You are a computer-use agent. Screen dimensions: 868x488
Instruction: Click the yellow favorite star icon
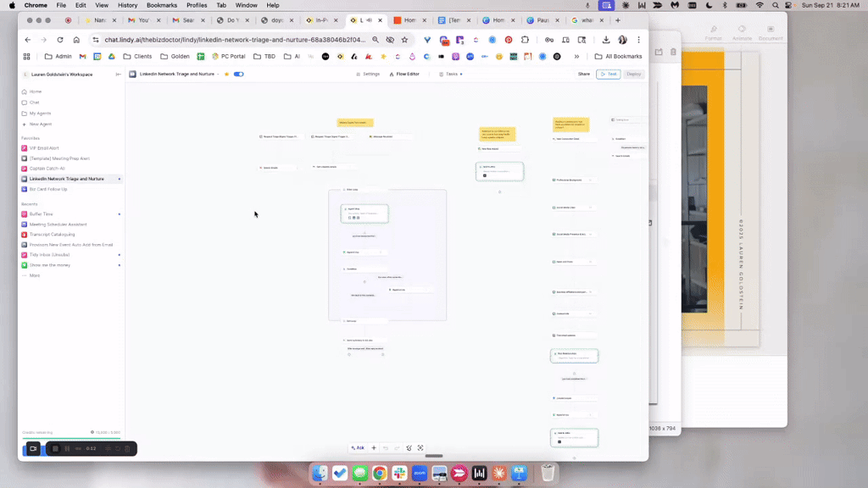226,75
